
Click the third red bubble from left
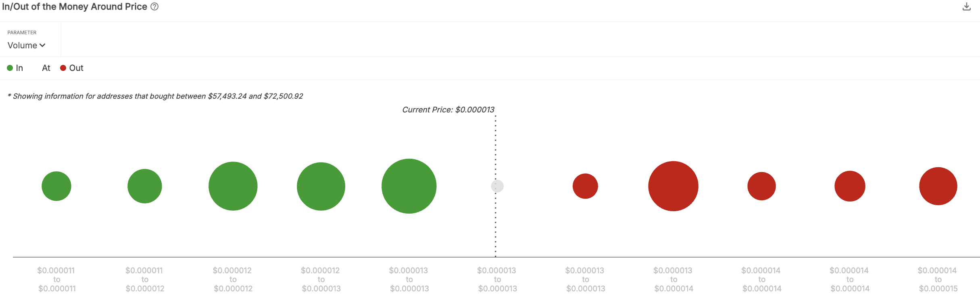pyautogui.click(x=761, y=186)
